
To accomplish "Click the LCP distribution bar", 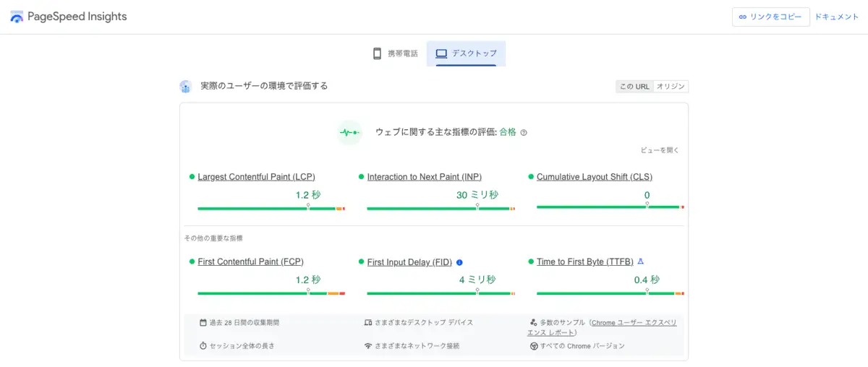I will tap(271, 209).
